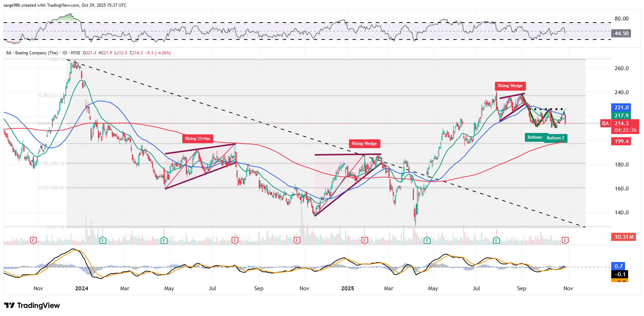Click the rightmost red earnings marker
Viewport: 644px width, 316px height.
click(565, 241)
